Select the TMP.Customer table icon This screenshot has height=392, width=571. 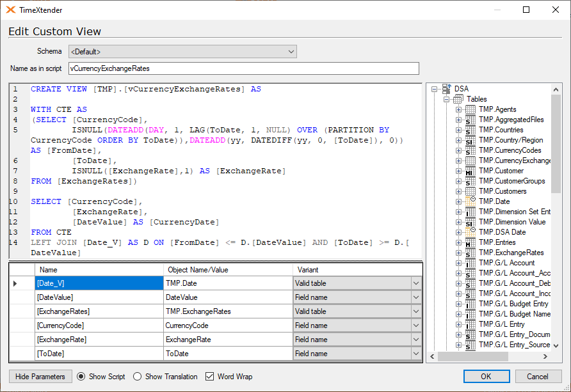click(470, 171)
